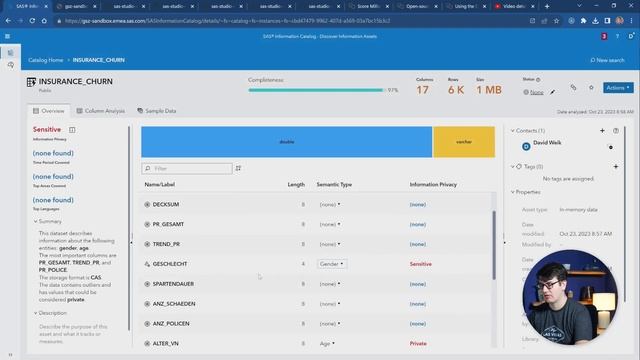Click the None status link
Screen dimensions: 640x360
[536, 92]
